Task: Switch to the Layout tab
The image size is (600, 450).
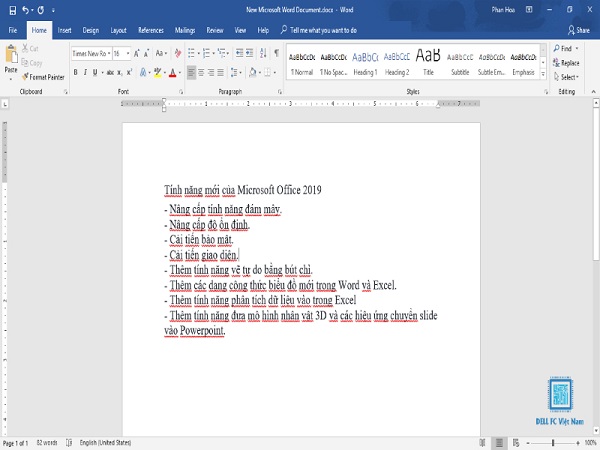Action: click(118, 30)
